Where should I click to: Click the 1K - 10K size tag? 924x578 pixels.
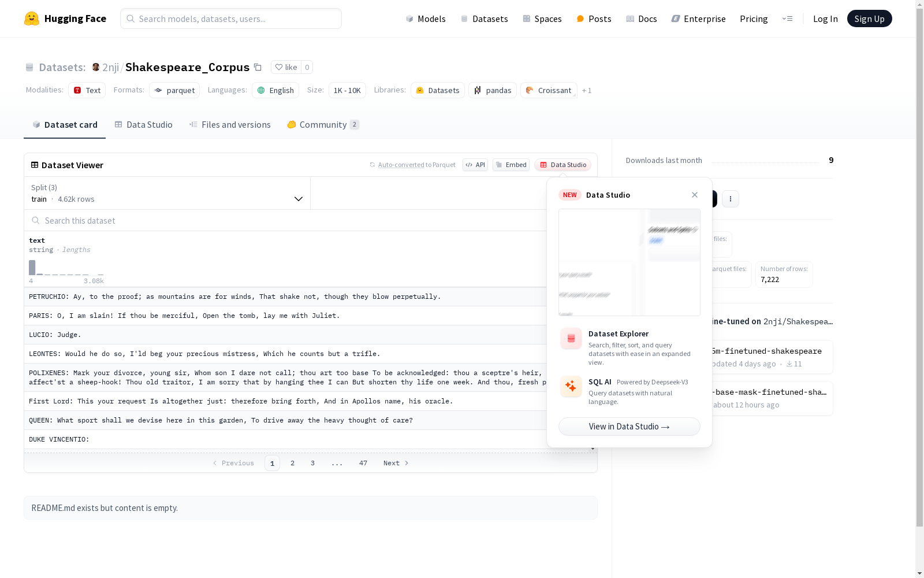tap(347, 90)
